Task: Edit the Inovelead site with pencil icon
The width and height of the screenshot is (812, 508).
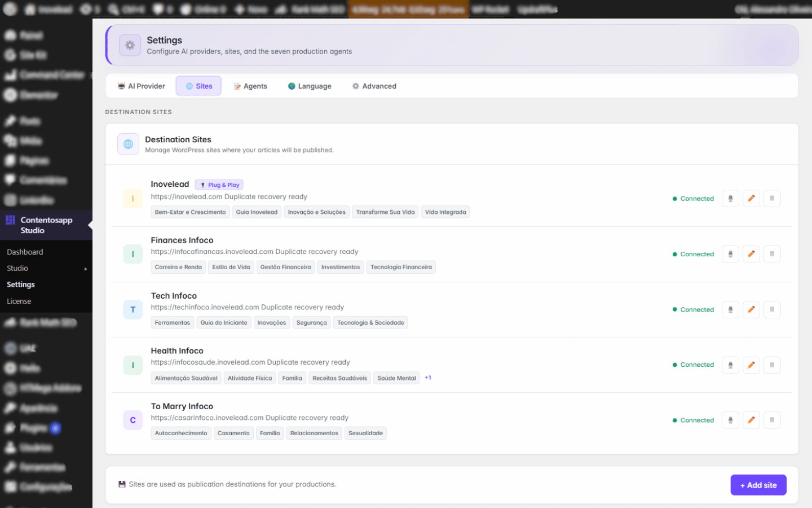Action: (x=751, y=199)
